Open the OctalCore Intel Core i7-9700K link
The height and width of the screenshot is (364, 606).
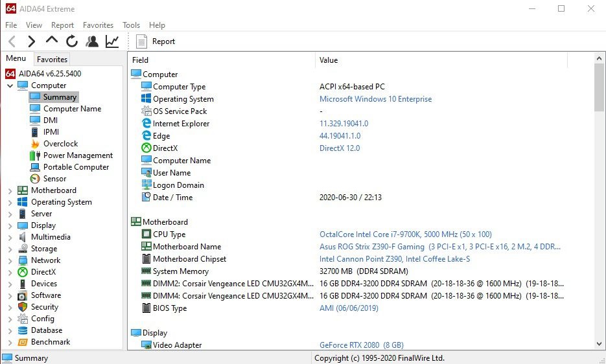[x=406, y=234]
